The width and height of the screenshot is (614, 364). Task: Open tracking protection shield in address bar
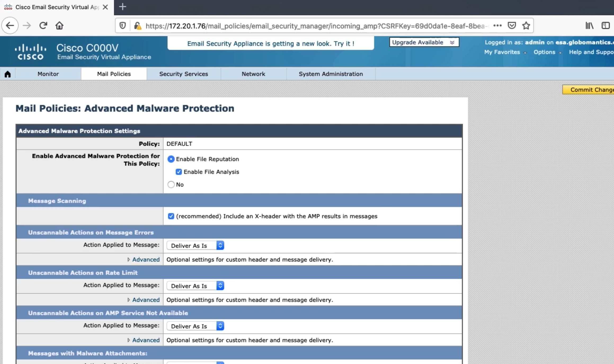pyautogui.click(x=122, y=26)
